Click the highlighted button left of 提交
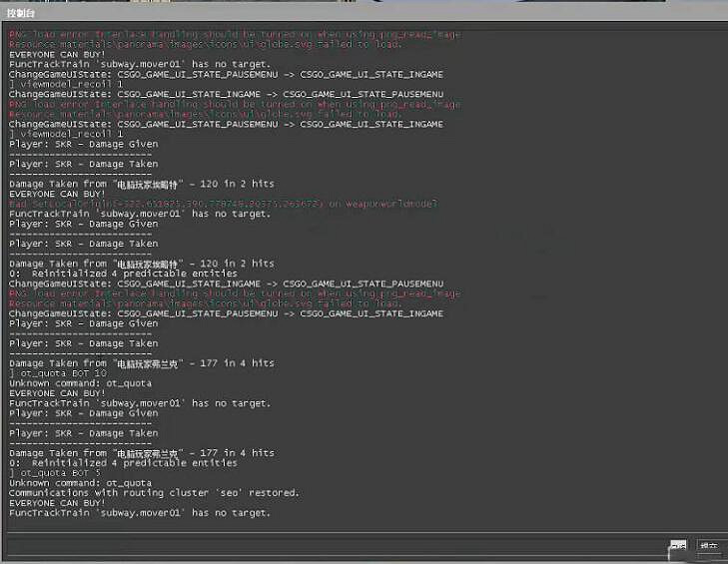The width and height of the screenshot is (728, 564). click(x=678, y=546)
